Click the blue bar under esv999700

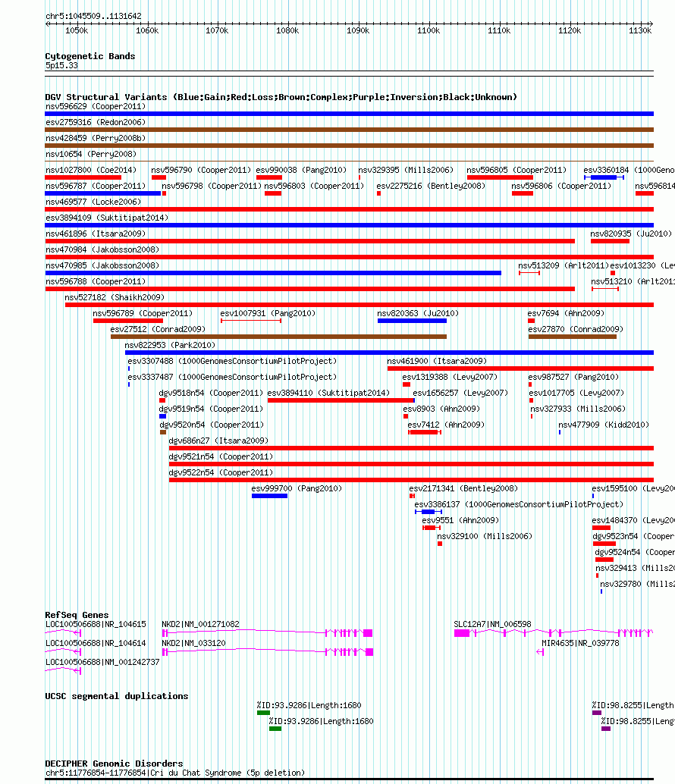tap(269, 496)
